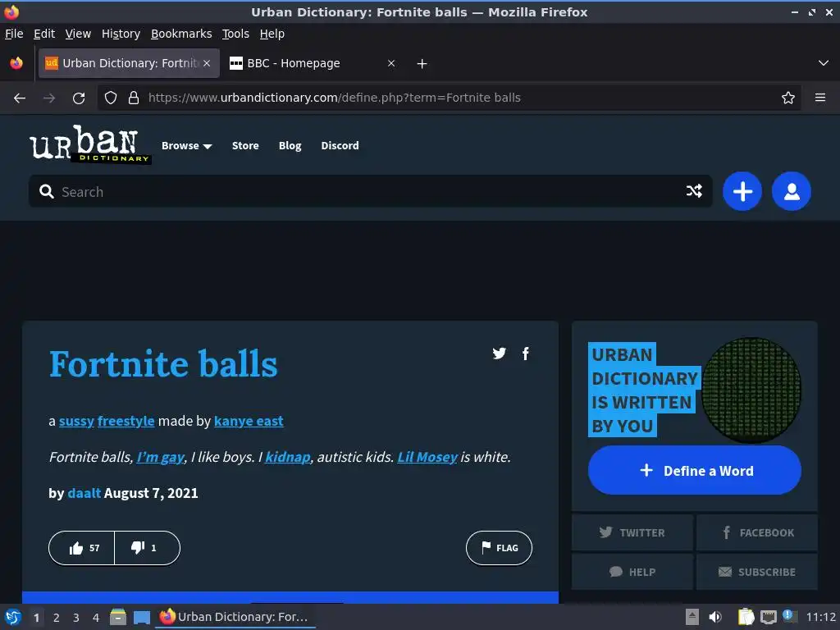Expand the Browse dropdown menu
Image resolution: width=840 pixels, height=630 pixels.
[186, 146]
